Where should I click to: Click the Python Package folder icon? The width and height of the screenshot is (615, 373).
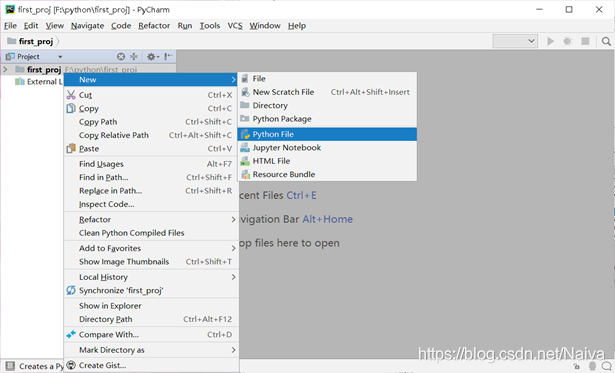click(x=245, y=118)
